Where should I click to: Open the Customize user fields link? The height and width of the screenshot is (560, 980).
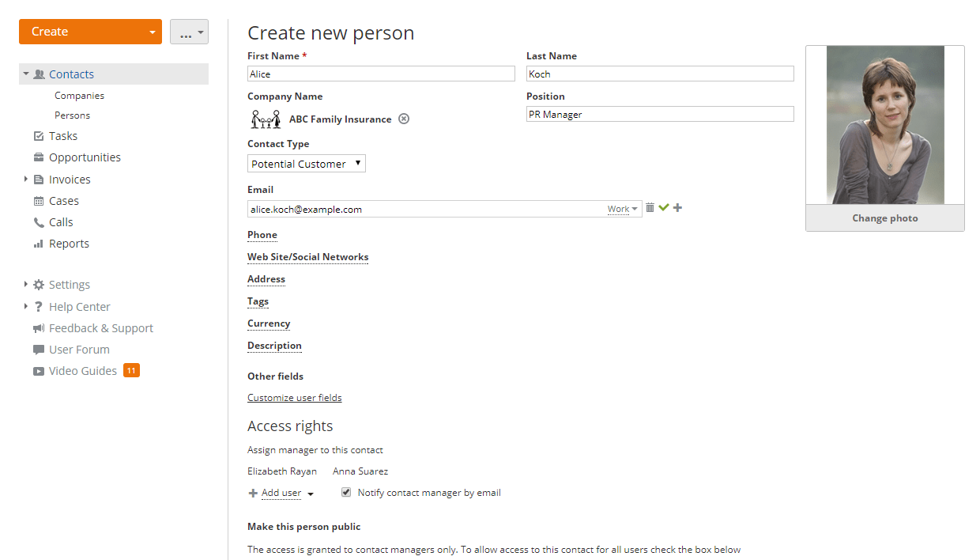(x=294, y=397)
